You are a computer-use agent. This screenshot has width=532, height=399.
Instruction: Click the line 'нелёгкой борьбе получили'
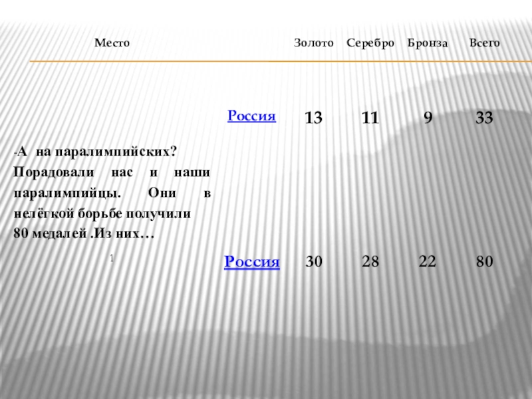coord(102,213)
